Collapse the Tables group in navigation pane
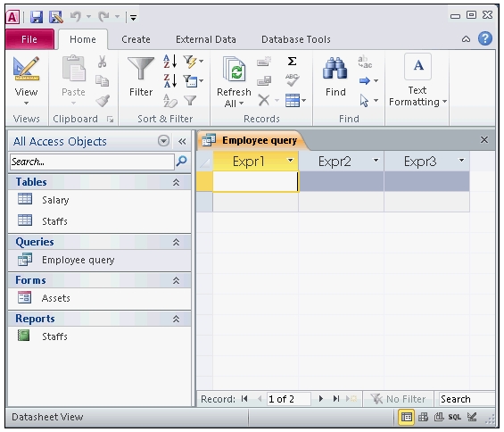The width and height of the screenshot is (504, 432). pyautogui.click(x=176, y=182)
